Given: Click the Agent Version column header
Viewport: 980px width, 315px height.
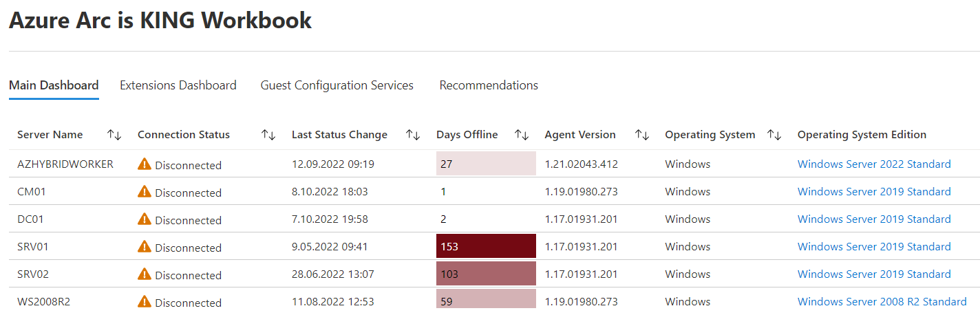Looking at the screenshot, I should (x=580, y=135).
